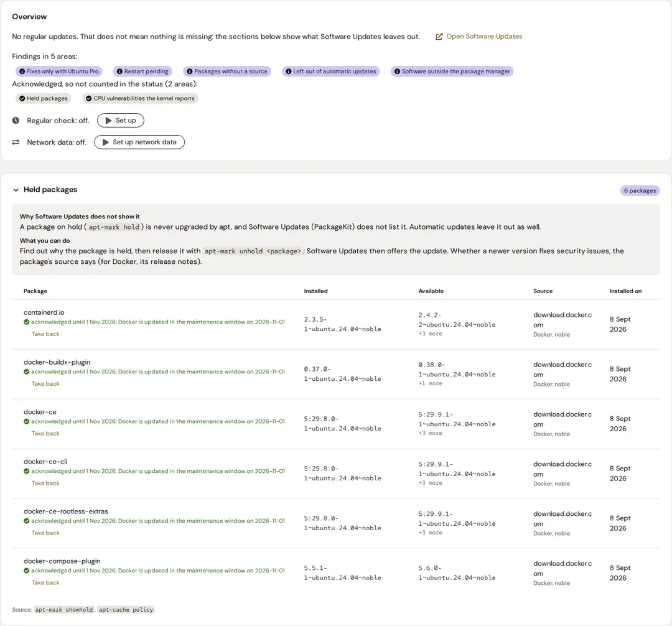Show +3 more versions for containerd.io
The image size is (672, 626).
click(x=431, y=334)
